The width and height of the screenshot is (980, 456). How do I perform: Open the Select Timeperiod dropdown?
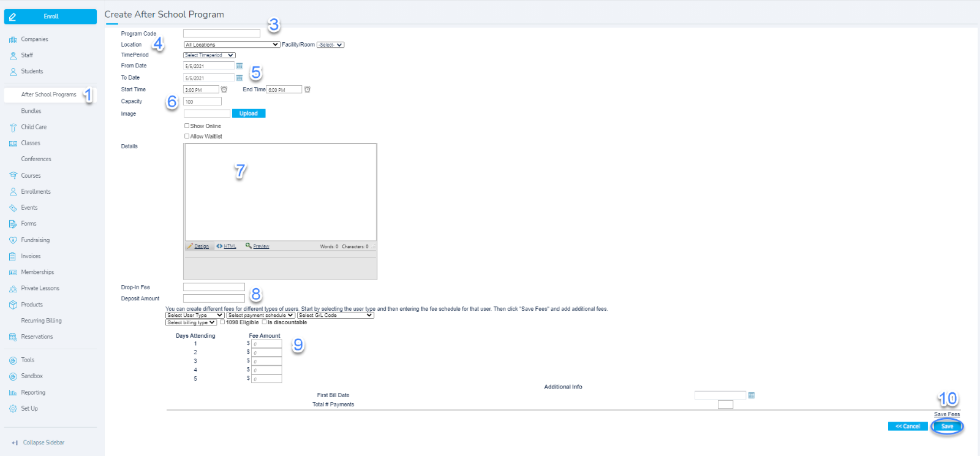pos(209,55)
